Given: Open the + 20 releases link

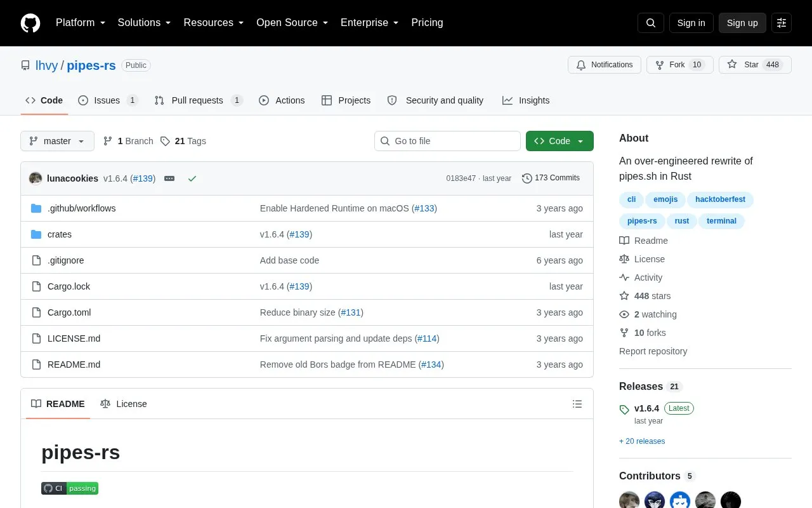Looking at the screenshot, I should point(642,441).
